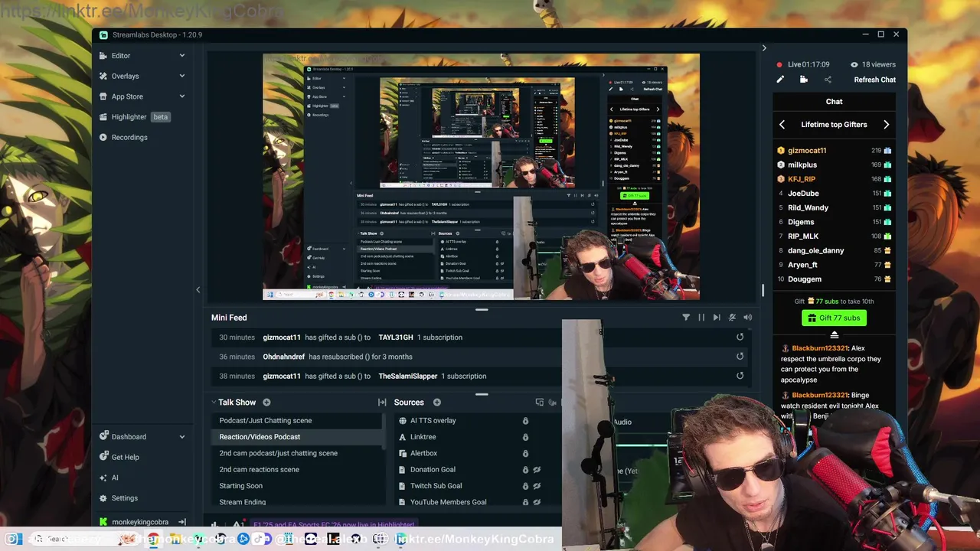The image size is (980, 551).
Task: Open the Recordings sidebar icon
Action: click(103, 137)
